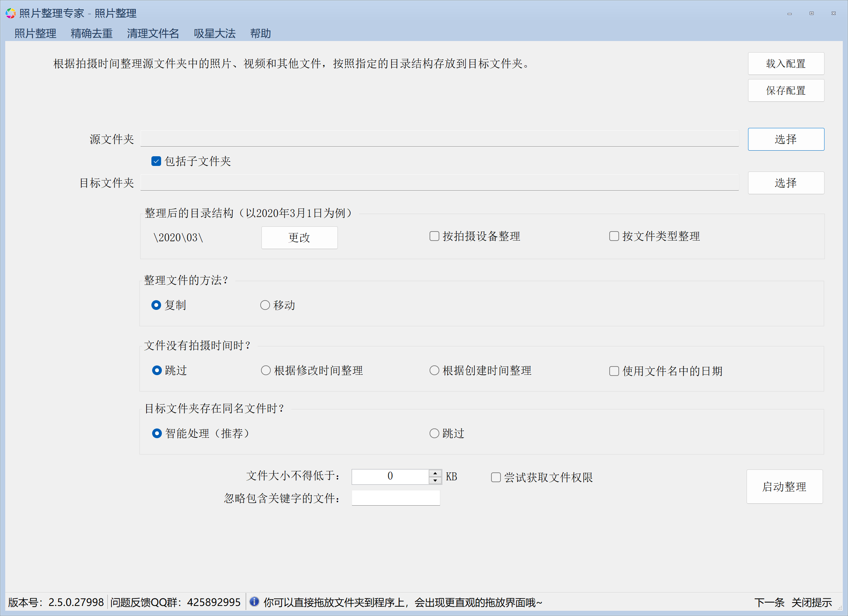Click 选择 button for 源文件夹
The height and width of the screenshot is (616, 848).
[x=786, y=139]
